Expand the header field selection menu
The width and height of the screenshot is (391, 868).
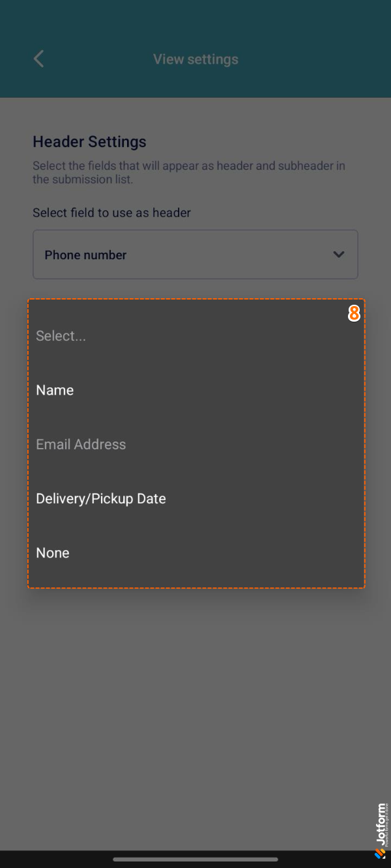click(195, 255)
